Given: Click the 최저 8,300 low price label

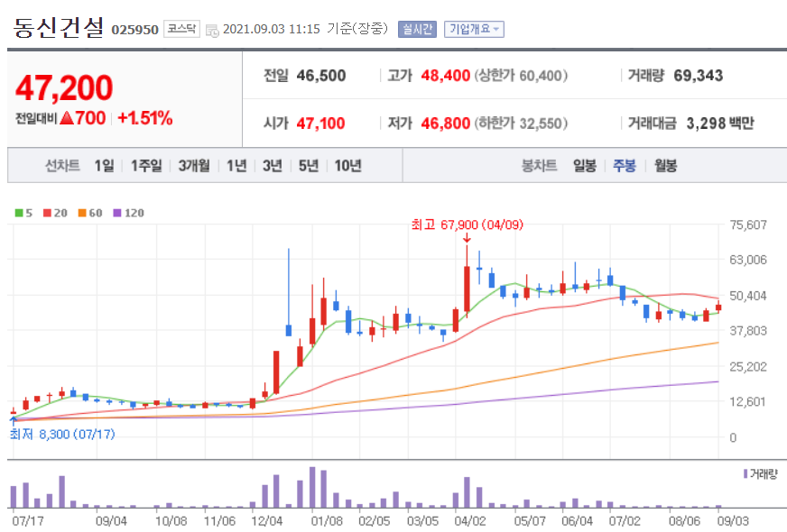Looking at the screenshot, I should click(61, 435).
